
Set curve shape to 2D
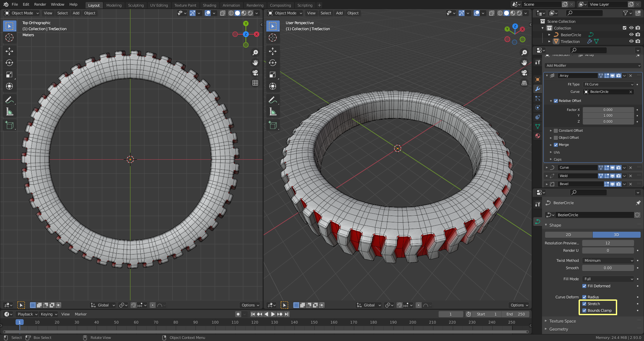tap(569, 235)
